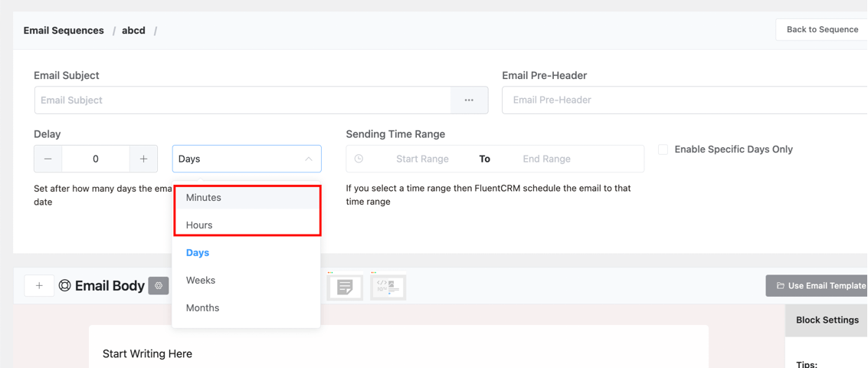Select Days from the delay unit list

247,253
